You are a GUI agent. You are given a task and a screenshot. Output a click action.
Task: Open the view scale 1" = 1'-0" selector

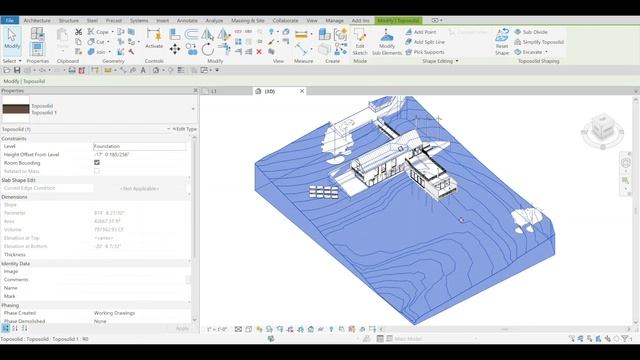click(x=217, y=329)
